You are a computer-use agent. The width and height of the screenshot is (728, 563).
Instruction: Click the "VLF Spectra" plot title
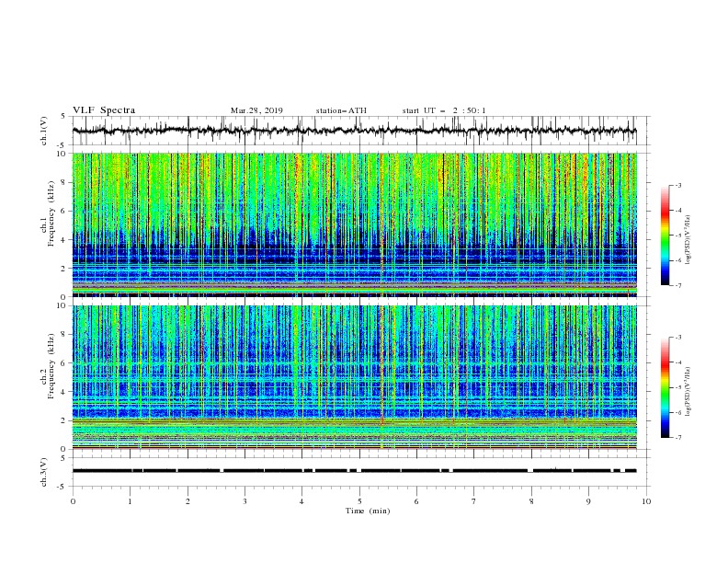pyautogui.click(x=104, y=110)
